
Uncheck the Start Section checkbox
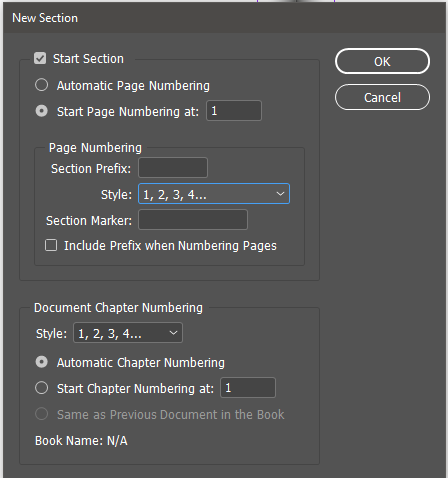40,58
